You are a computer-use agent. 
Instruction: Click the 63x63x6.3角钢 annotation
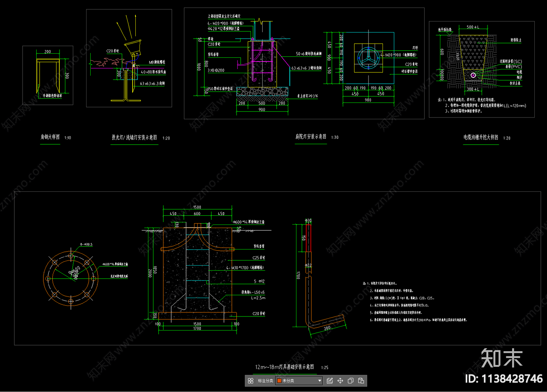click(x=152, y=83)
